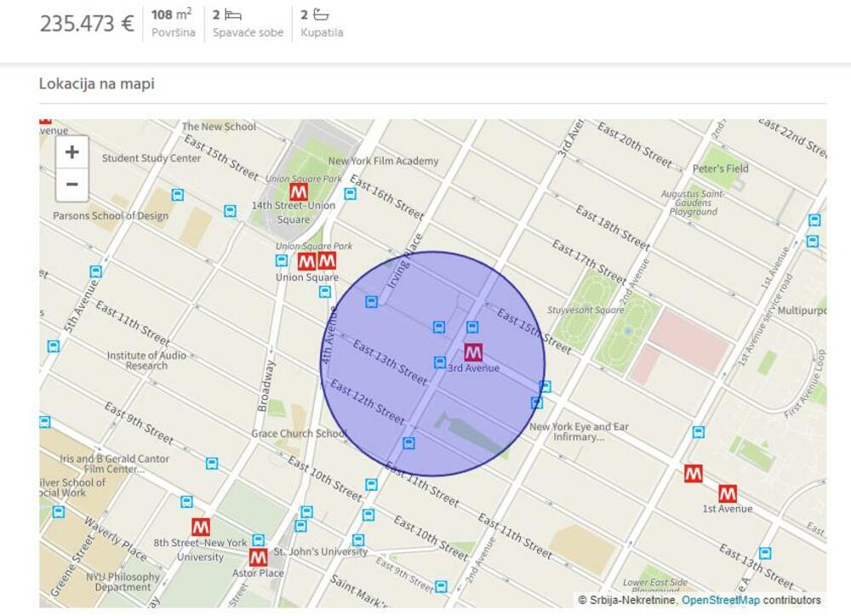The height and width of the screenshot is (616, 851).
Task: Click the 235.473 € price text
Action: 87,23
